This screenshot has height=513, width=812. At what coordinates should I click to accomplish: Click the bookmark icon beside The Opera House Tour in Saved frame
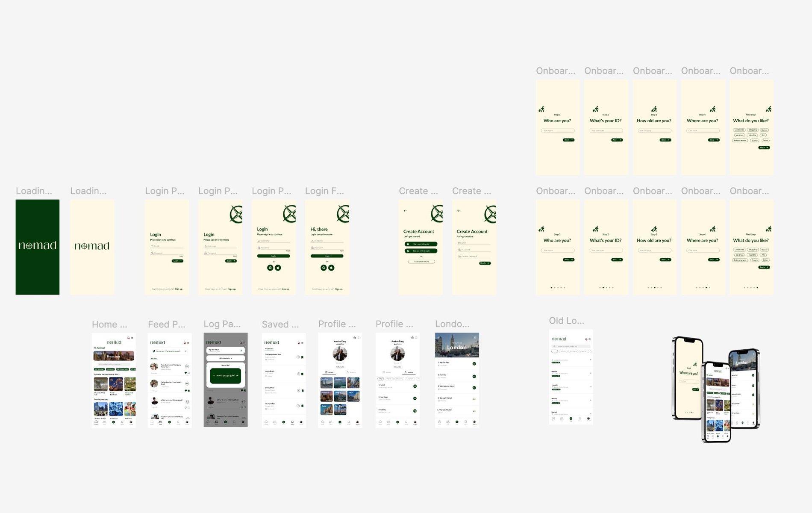point(302,357)
